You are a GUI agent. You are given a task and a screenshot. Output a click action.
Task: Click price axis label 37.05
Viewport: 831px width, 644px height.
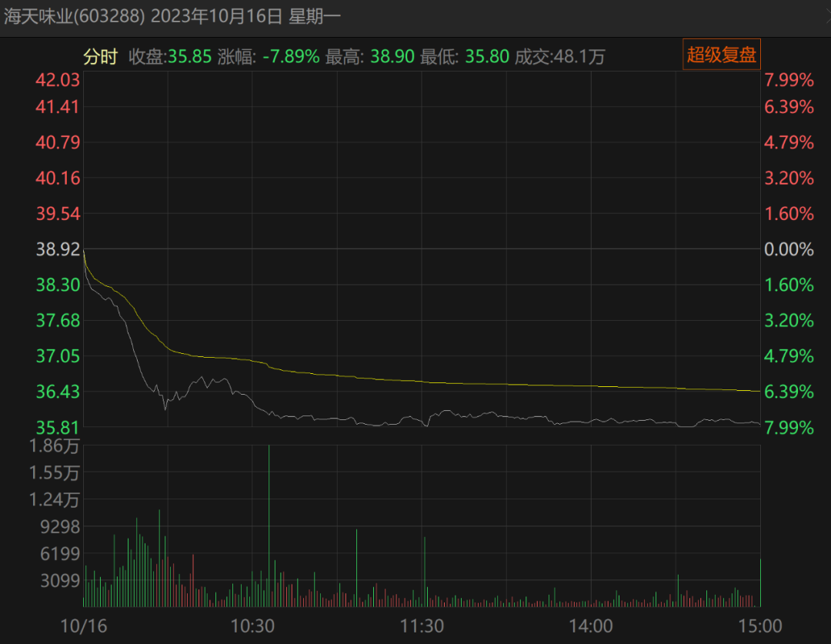(x=58, y=356)
